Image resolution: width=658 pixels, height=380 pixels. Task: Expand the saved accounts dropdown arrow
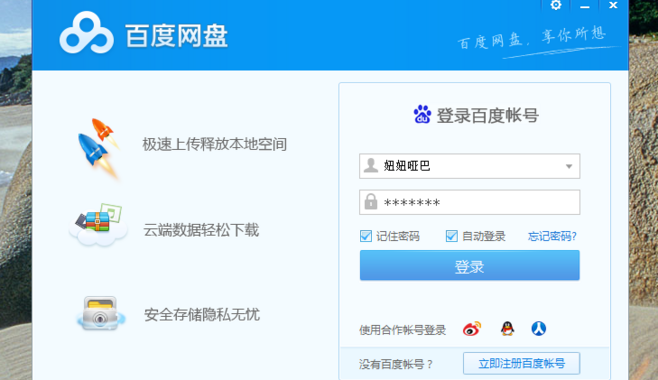[x=569, y=166]
